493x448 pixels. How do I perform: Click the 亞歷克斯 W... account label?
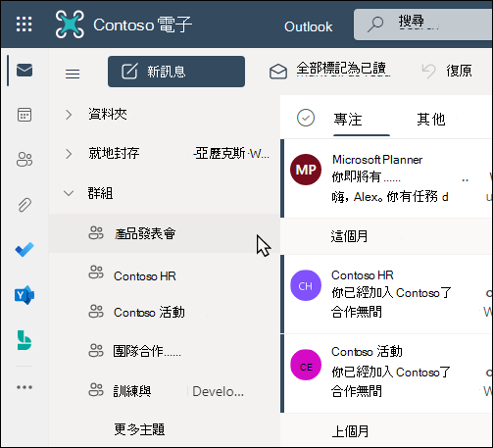pyautogui.click(x=232, y=153)
